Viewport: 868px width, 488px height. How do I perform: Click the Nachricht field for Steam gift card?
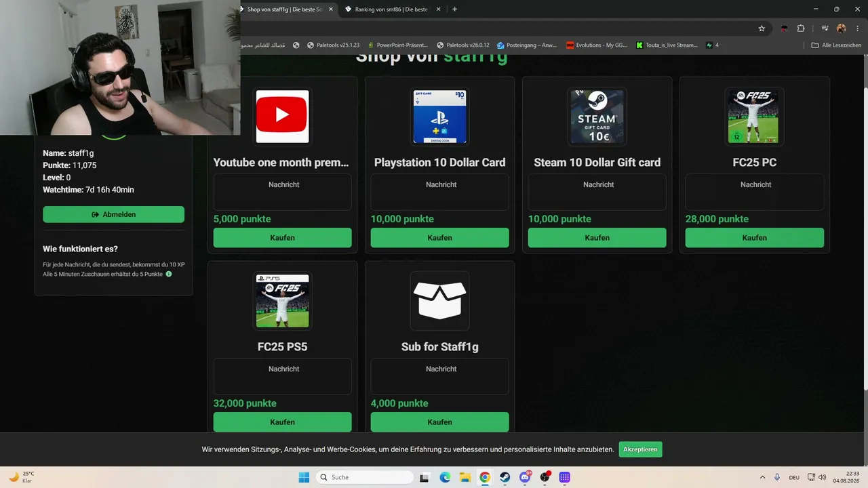(x=597, y=192)
